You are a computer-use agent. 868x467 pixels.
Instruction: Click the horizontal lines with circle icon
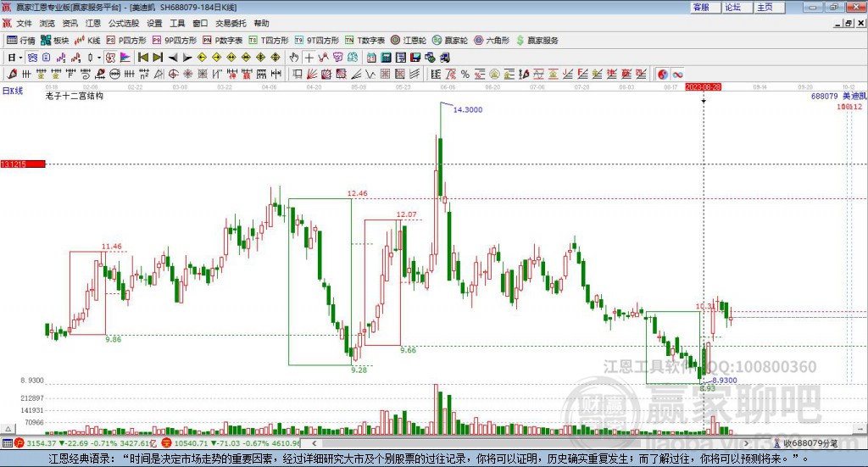114,74
